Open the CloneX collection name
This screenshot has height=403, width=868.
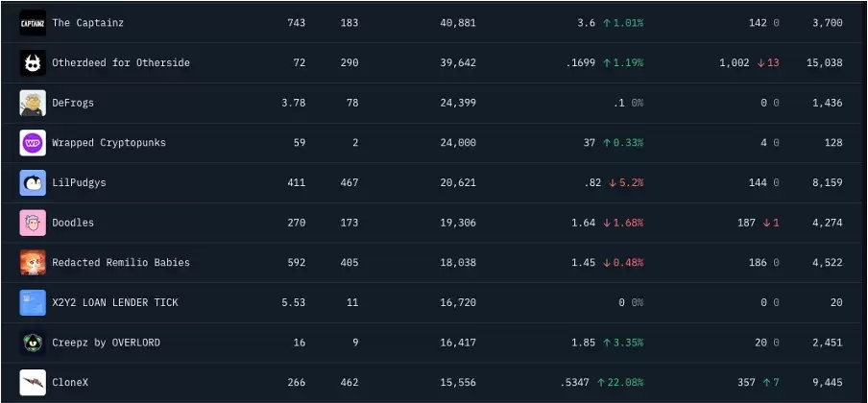pos(70,383)
